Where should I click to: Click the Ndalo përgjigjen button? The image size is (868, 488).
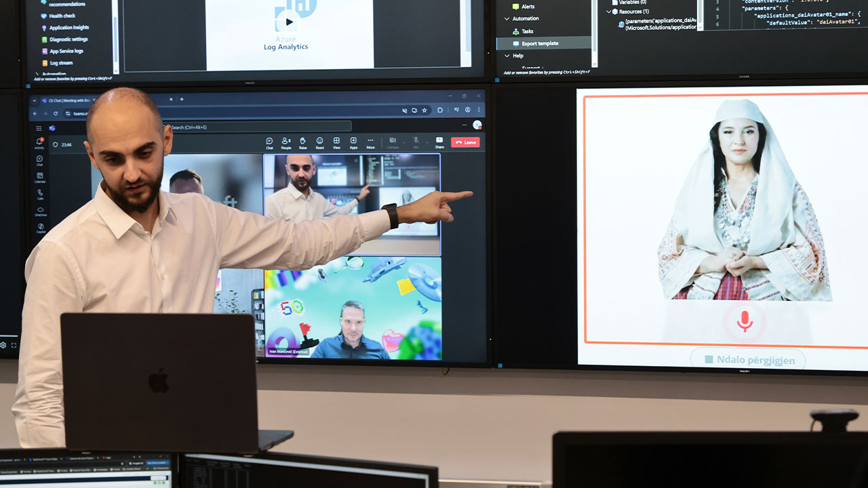pyautogui.click(x=748, y=360)
